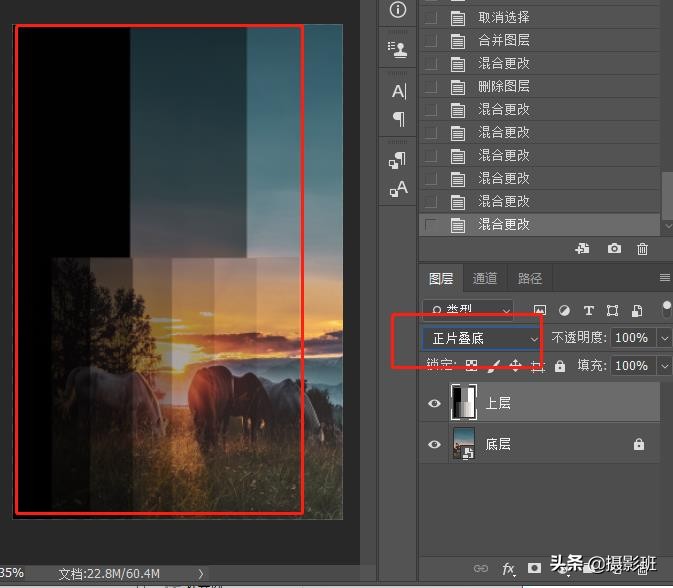Click the History panel scrollbar

[x=667, y=194]
